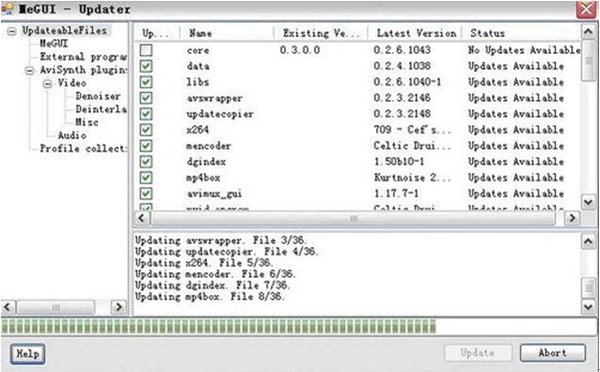This screenshot has height=372, width=600.
Task: Click file list scroll down arrow
Action: 589,202
